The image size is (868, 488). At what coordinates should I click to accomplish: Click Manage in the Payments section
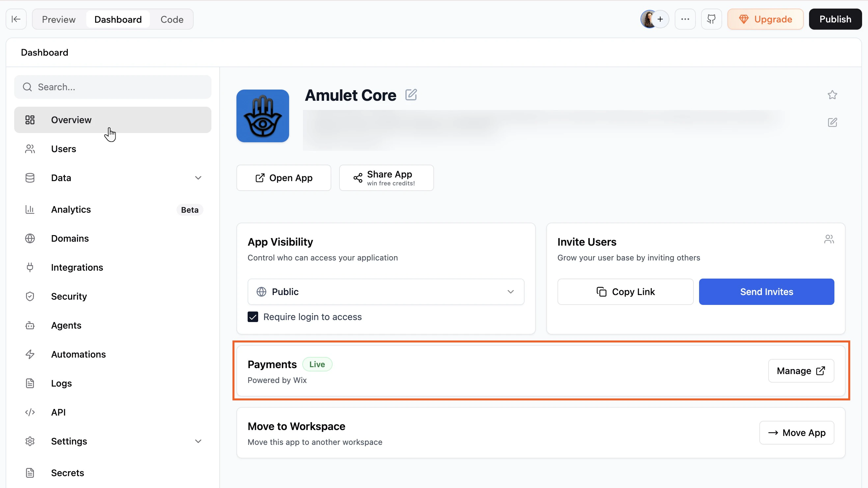pos(800,371)
